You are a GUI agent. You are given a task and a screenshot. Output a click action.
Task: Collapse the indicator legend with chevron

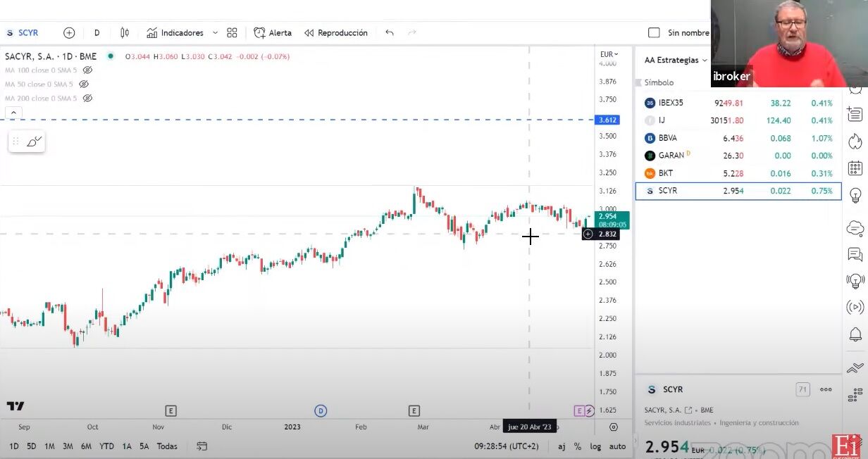(13, 113)
